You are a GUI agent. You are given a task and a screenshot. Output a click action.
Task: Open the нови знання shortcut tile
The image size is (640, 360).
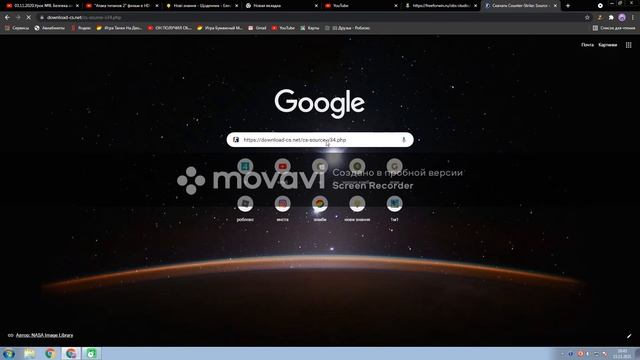(357, 208)
